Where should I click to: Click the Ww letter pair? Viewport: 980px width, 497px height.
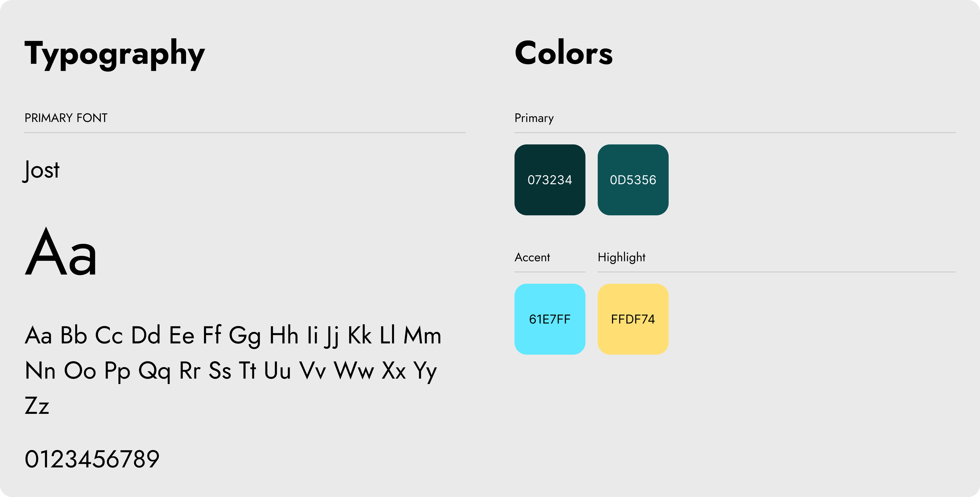(x=354, y=371)
